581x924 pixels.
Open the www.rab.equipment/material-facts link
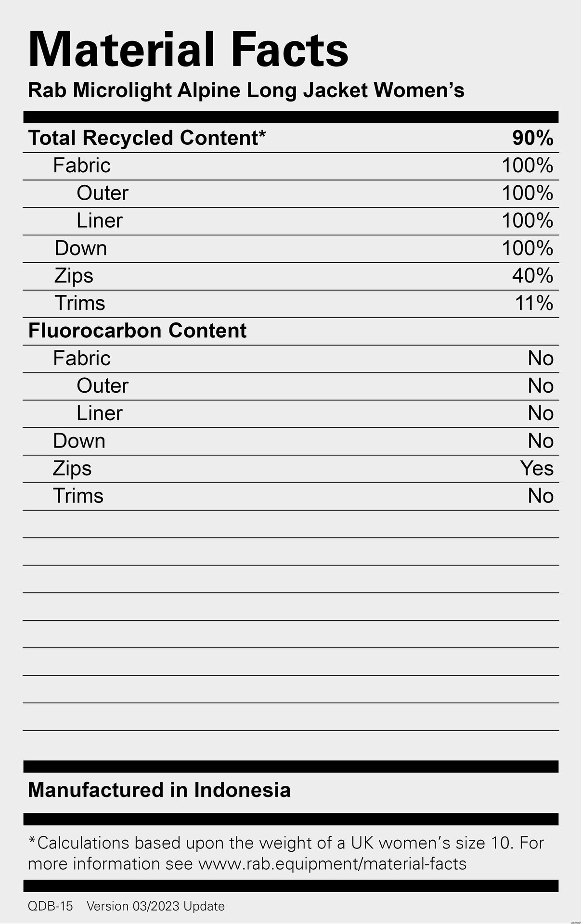332,864
